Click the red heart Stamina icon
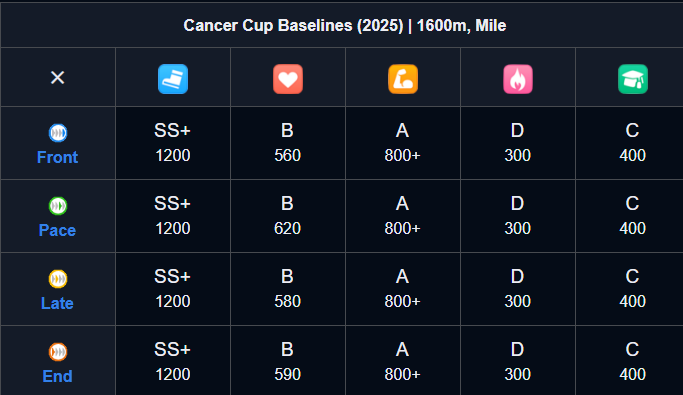 point(288,79)
